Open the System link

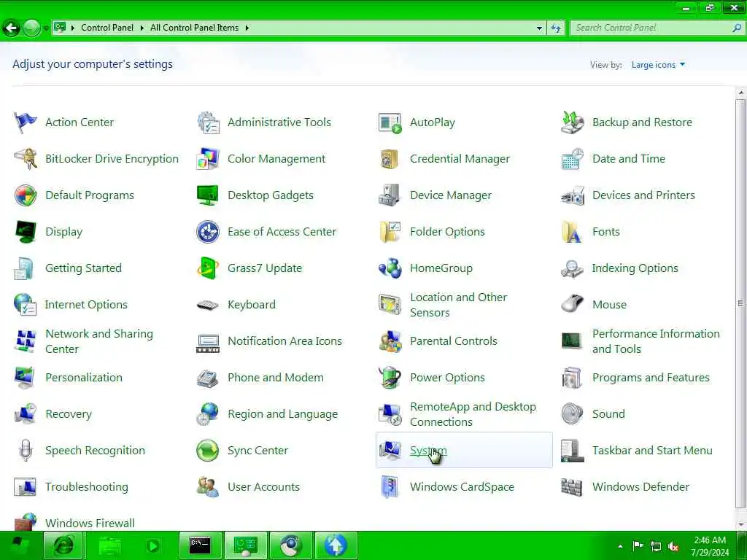point(428,451)
